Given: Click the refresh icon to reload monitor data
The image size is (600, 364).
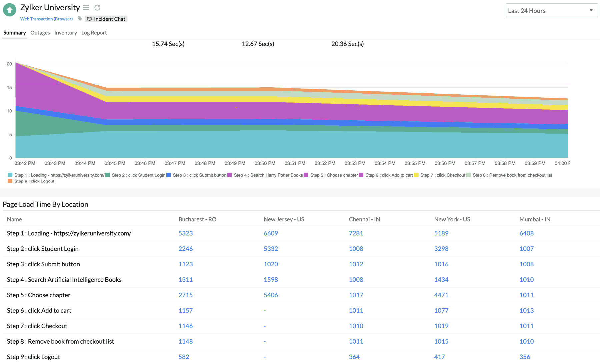Looking at the screenshot, I should point(97,7).
